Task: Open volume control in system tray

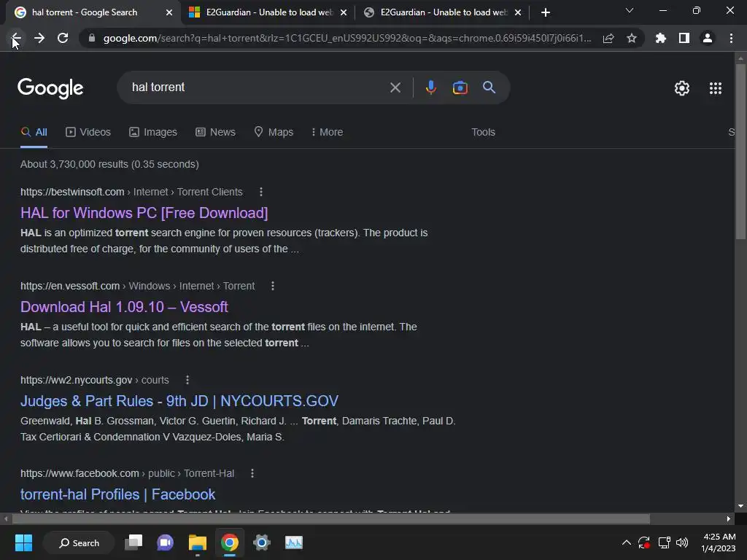Action: 682,542
